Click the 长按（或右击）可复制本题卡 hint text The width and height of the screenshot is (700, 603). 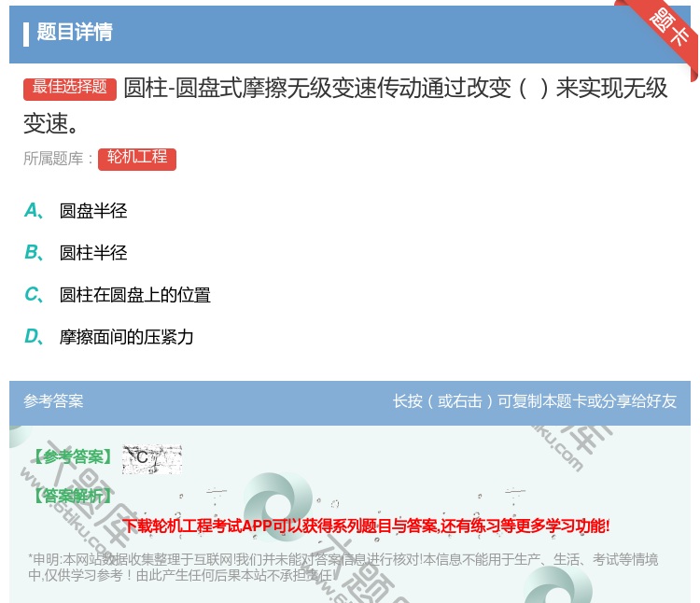(535, 401)
